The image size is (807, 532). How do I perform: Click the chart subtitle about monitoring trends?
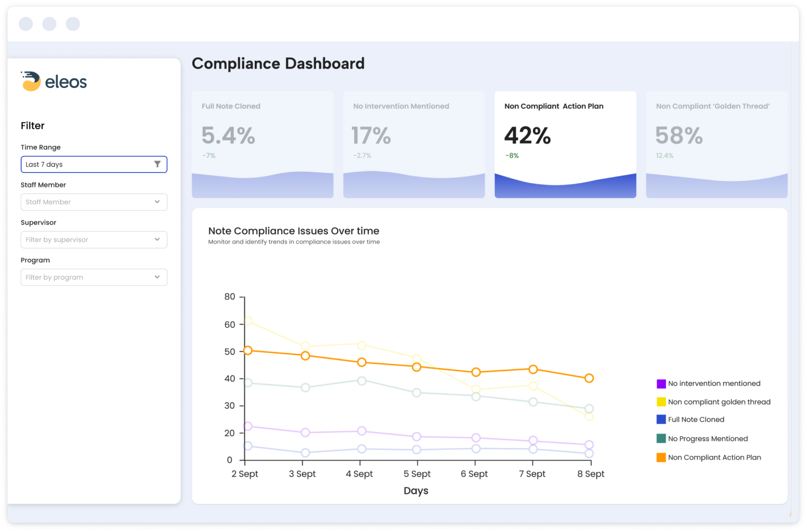pos(294,242)
